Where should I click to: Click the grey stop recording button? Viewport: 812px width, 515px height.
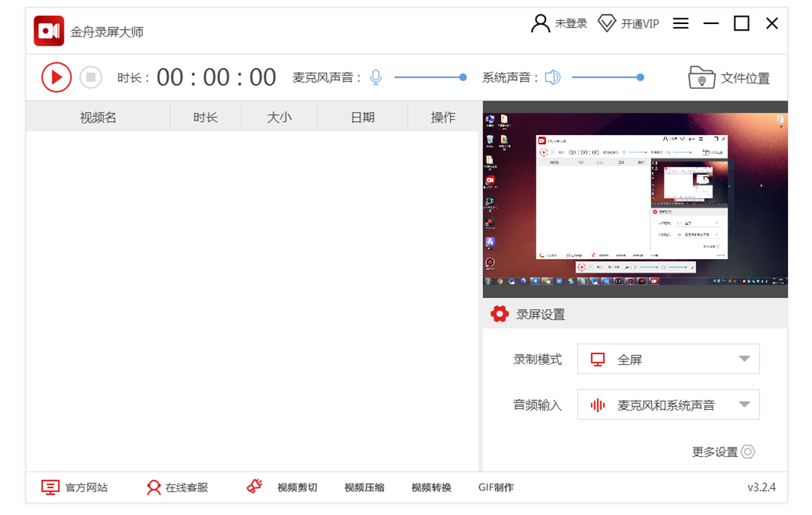point(91,78)
